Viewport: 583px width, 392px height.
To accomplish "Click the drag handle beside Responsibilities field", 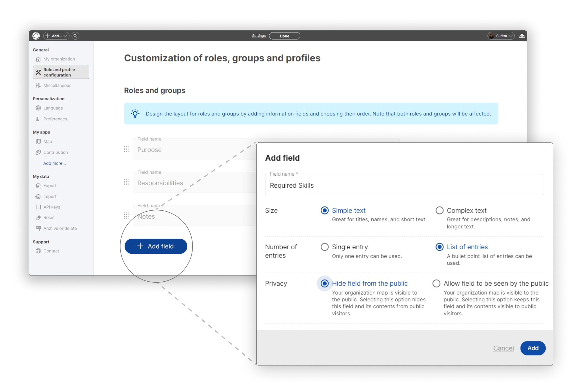I will coord(126,182).
